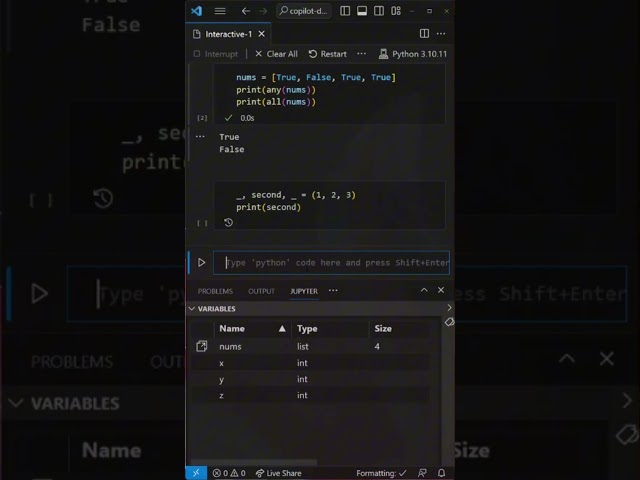Open errors and warnings status item
The height and width of the screenshot is (480, 640).
click(x=229, y=473)
